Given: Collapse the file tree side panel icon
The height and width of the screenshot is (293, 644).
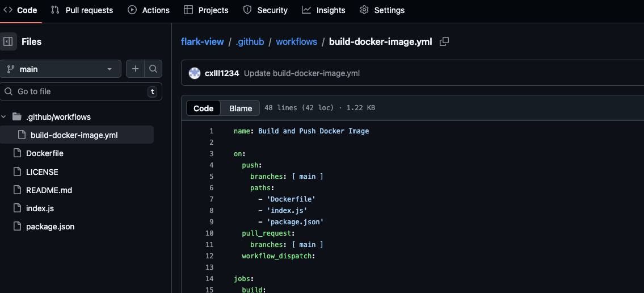Looking at the screenshot, I should tap(9, 41).
